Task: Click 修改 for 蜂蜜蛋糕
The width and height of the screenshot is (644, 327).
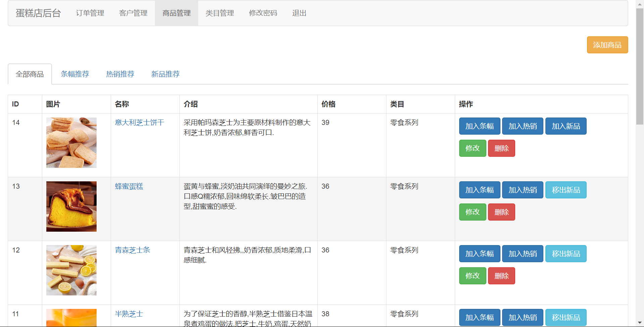Action: pos(473,212)
